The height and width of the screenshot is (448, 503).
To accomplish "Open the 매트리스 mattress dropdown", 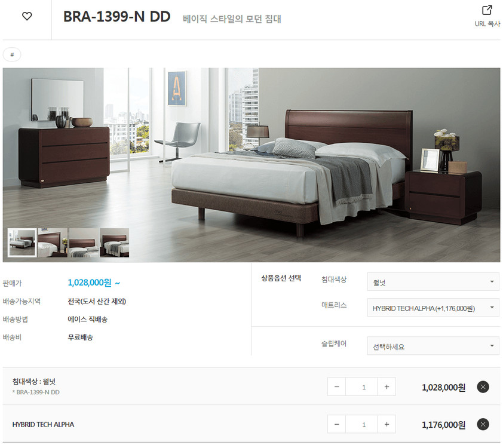I will coord(433,308).
